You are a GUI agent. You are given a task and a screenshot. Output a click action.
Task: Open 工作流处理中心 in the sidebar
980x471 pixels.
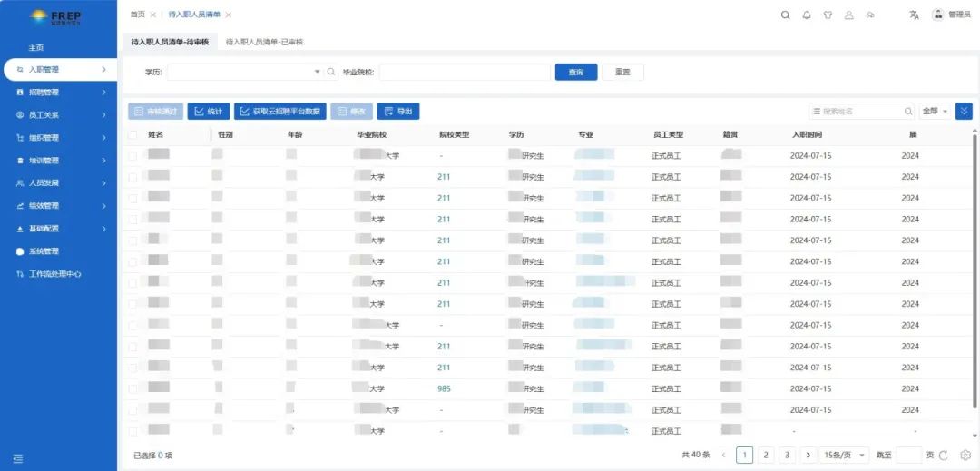(55, 274)
